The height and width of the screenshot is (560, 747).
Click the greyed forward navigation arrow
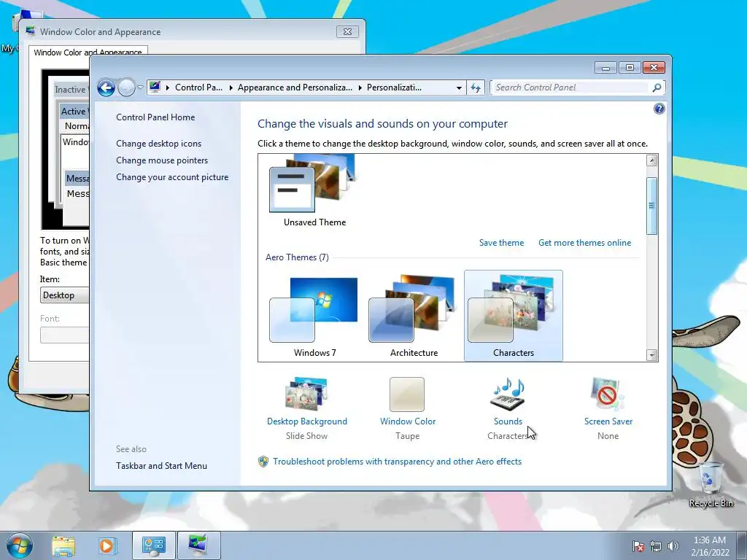pos(126,87)
